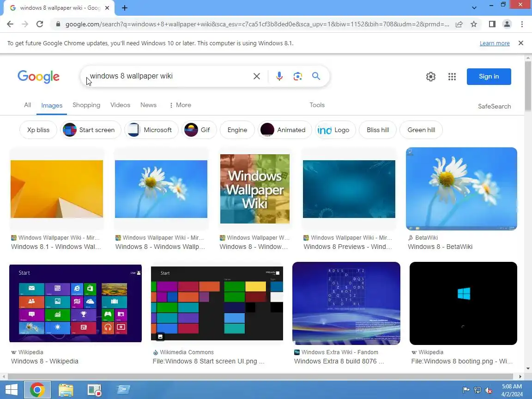Switch to the All results tab
The width and height of the screenshot is (532, 399).
click(x=28, y=105)
